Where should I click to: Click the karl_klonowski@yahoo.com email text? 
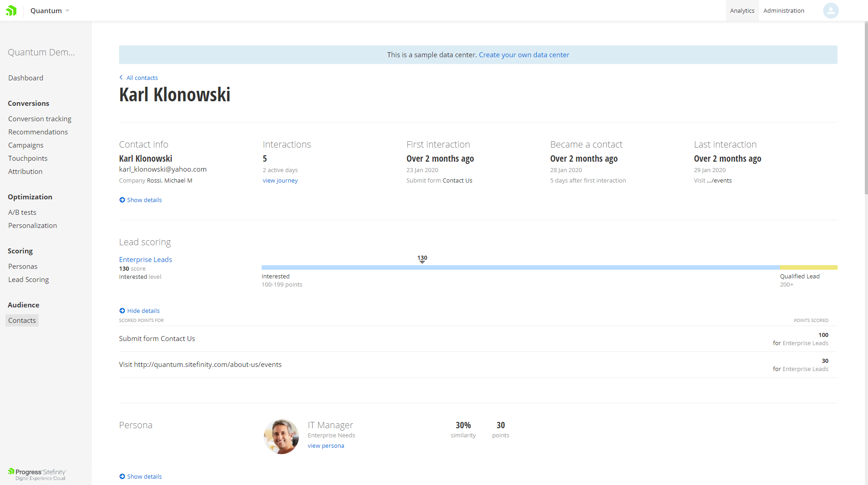163,169
